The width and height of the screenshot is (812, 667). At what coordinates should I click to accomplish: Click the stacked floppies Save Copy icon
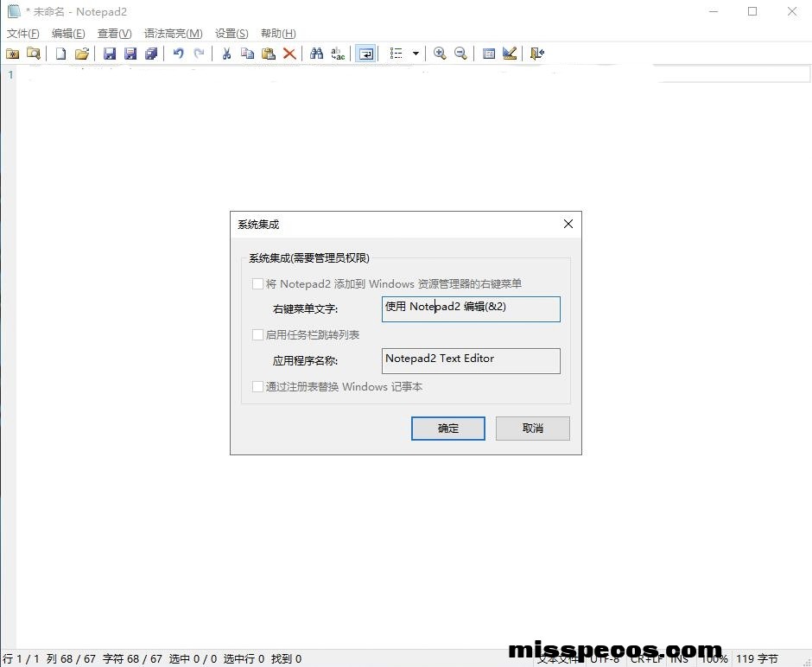click(150, 54)
